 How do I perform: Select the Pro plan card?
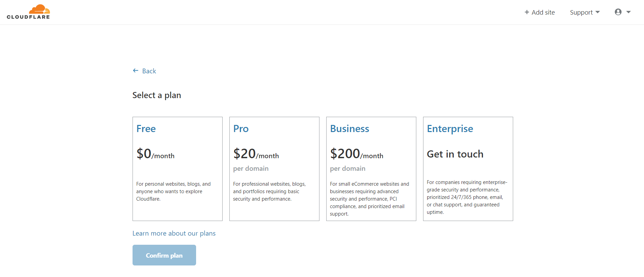click(274, 169)
